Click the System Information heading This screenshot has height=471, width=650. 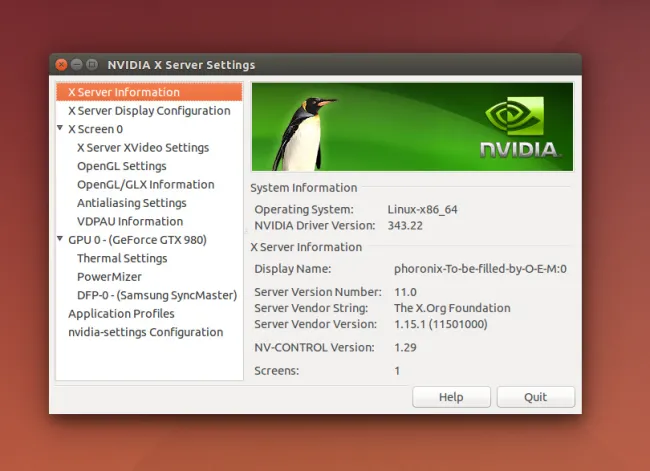point(303,188)
